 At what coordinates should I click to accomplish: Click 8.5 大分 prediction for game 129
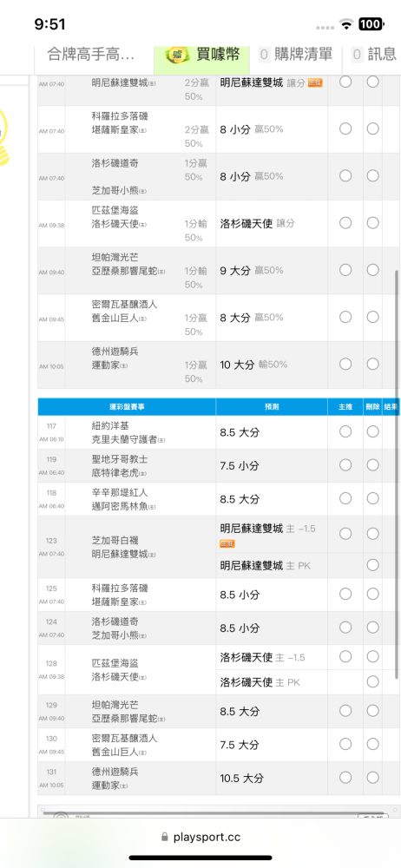pos(240,712)
